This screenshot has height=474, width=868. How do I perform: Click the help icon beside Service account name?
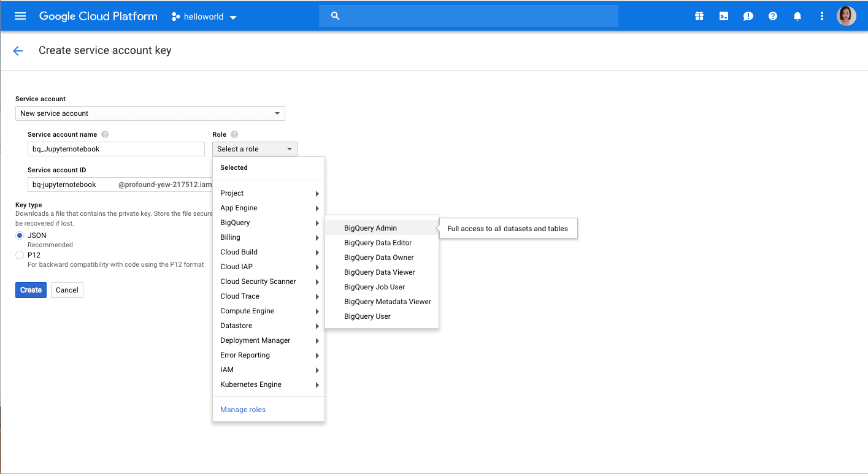[105, 134]
